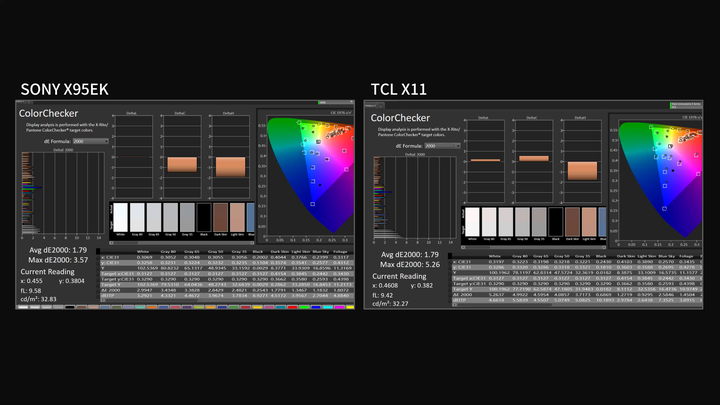Image resolution: width=720 pixels, height=405 pixels.
Task: Click the brown swatch in Sony bottom color strip
Action: (x=81, y=307)
